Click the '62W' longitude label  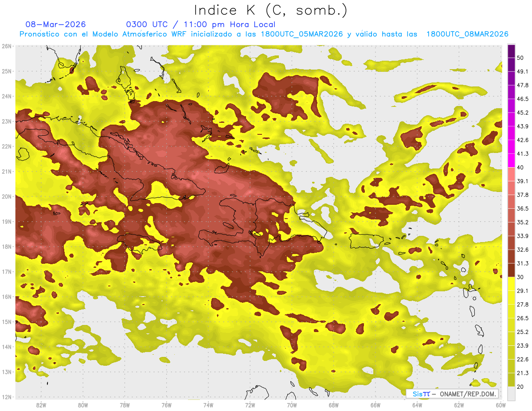pyautogui.click(x=459, y=405)
